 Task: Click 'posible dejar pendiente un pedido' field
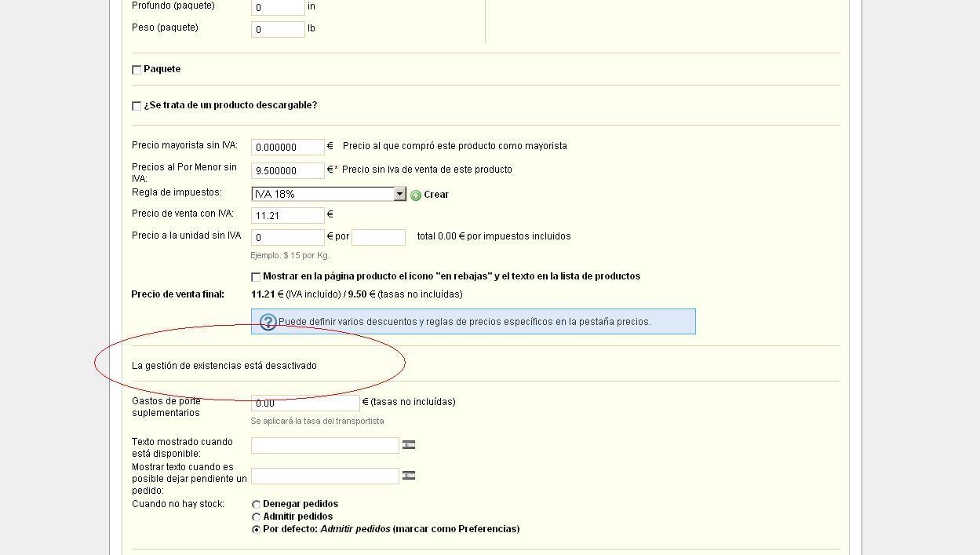click(325, 476)
